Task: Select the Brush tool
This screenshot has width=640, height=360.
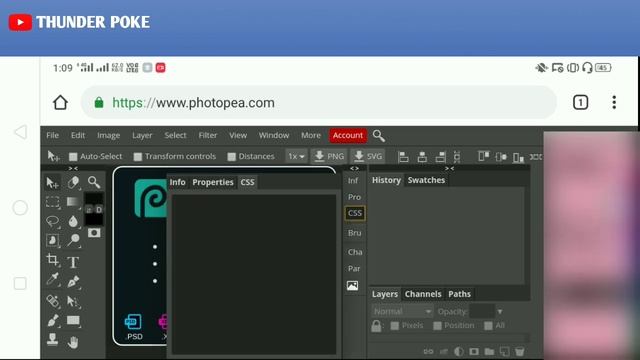Action: [x=52, y=321]
